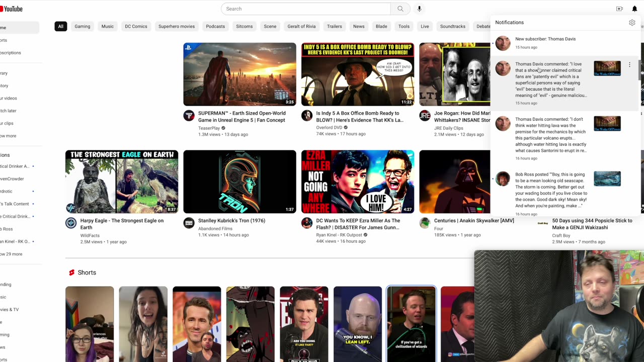This screenshot has height=362, width=644.
Task: Select the Gaming filter chip
Action: point(83,26)
